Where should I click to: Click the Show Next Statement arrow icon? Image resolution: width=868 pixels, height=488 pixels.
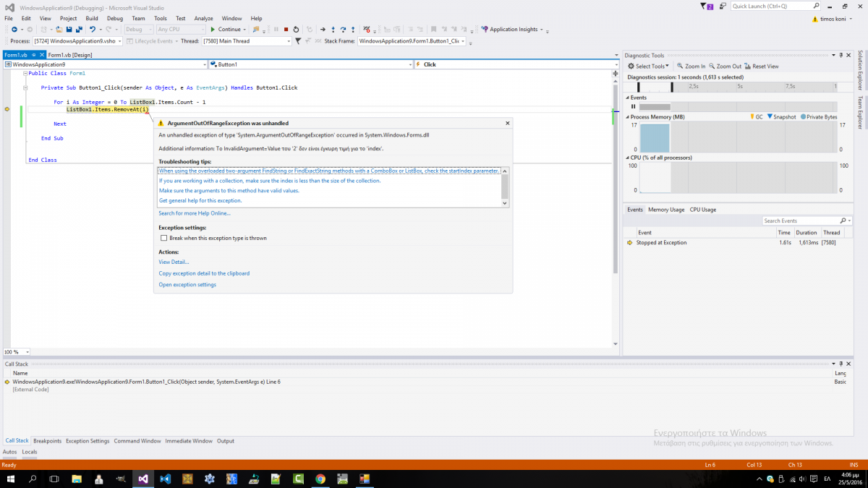click(x=323, y=30)
